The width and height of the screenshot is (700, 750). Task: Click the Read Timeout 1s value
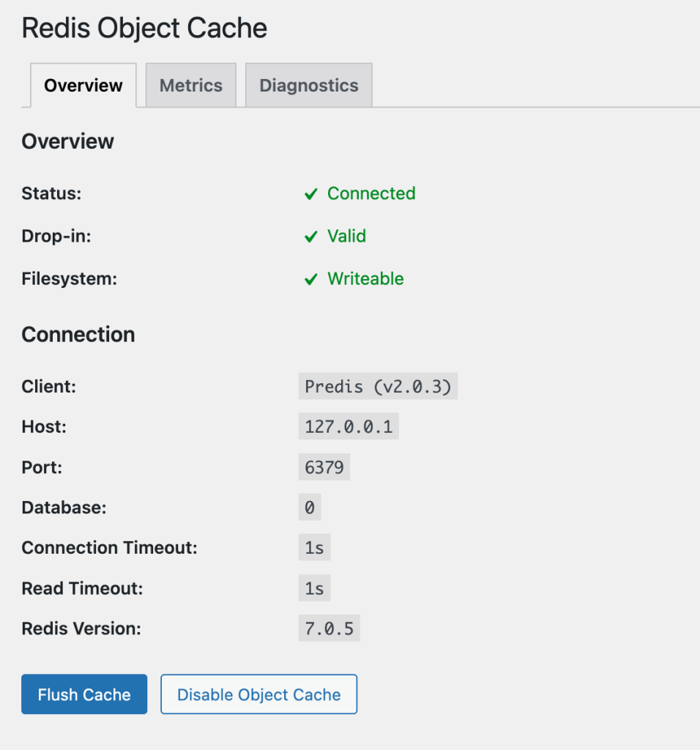tap(314, 587)
